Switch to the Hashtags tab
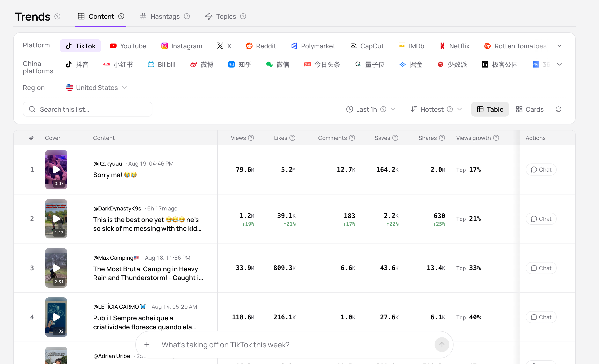599x364 pixels. [x=160, y=16]
